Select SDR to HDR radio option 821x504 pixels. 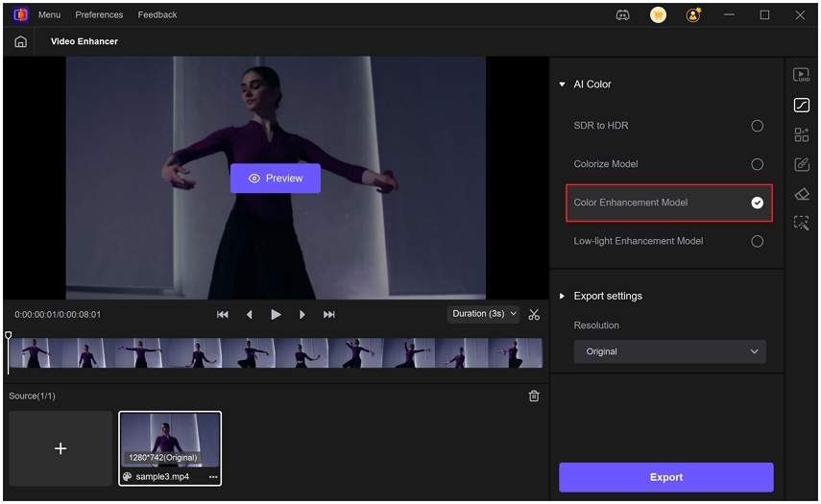[757, 126]
